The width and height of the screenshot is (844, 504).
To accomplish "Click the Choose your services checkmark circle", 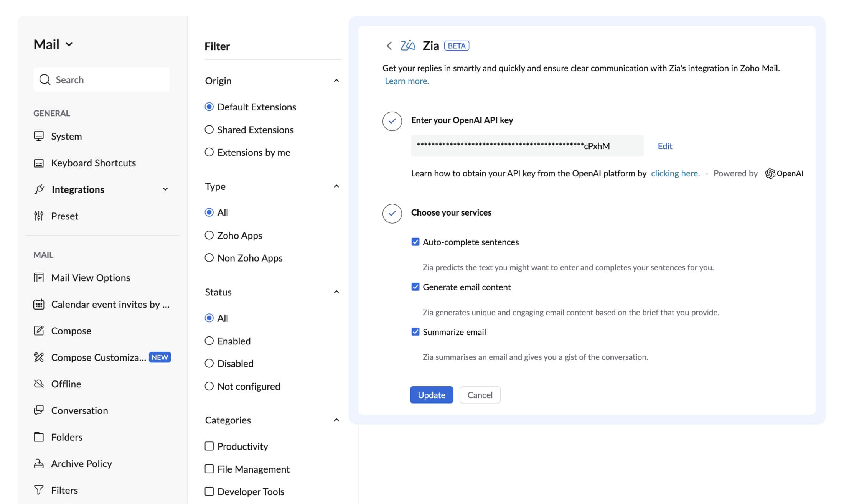I will [392, 213].
